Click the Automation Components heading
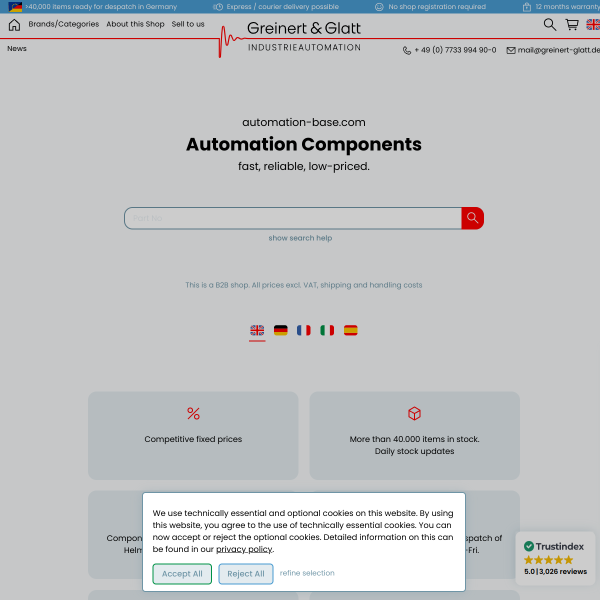Screen dimensions: 600x600 pyautogui.click(x=304, y=144)
